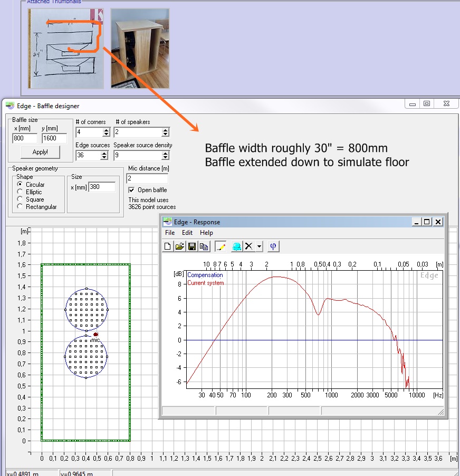460x476 pixels.
Task: Restore the Baffle designer window
Action: tap(427, 104)
